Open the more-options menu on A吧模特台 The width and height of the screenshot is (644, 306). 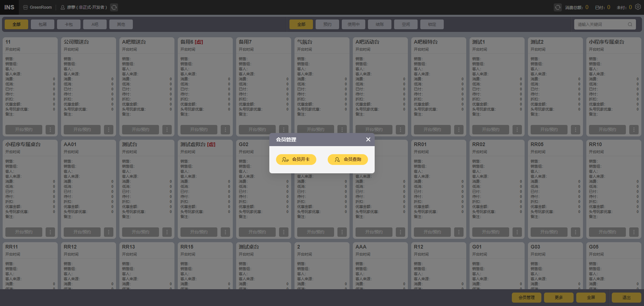tap(459, 129)
